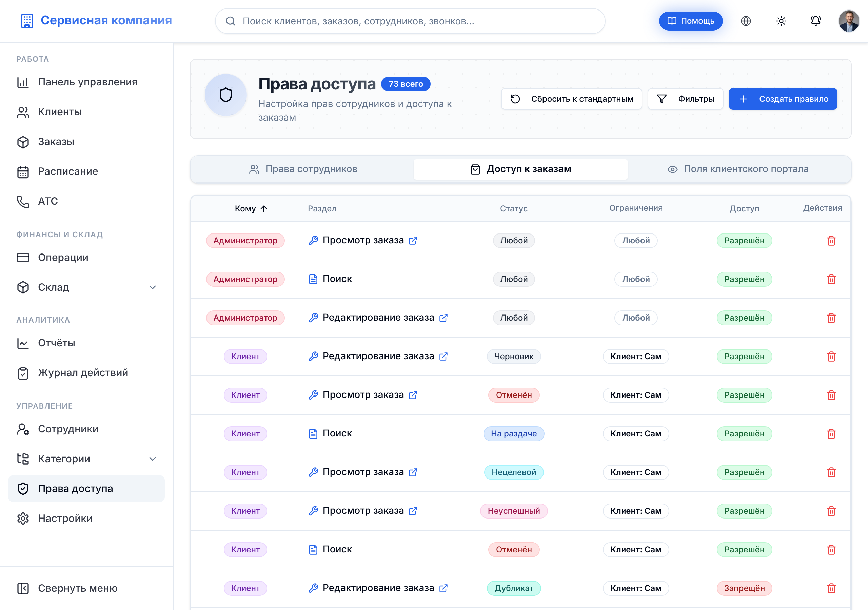Delete Администратор Редактирование заказа rule
This screenshot has width=868, height=610.
[831, 318]
